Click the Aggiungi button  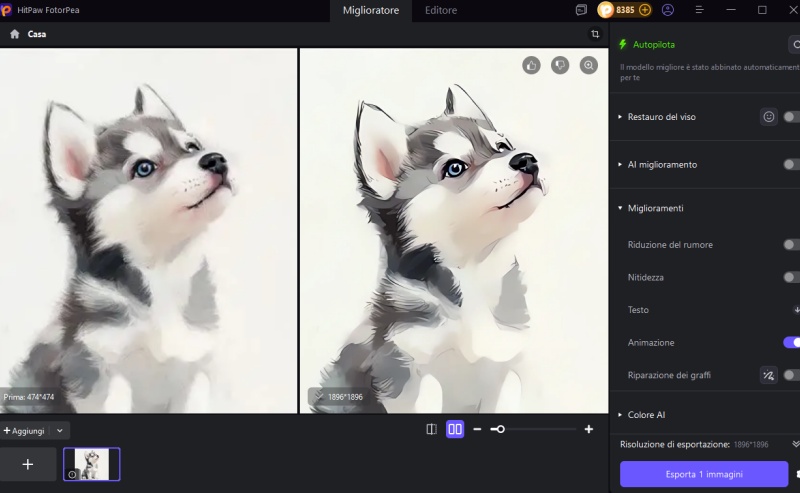click(24, 431)
